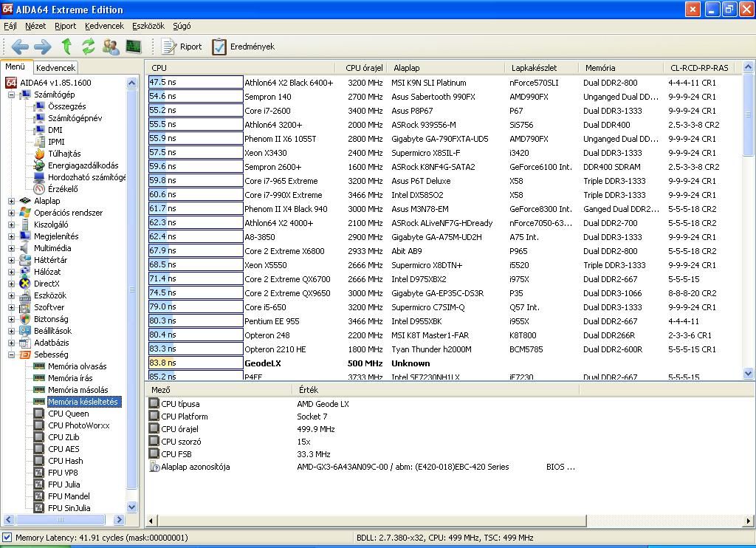The width and height of the screenshot is (756, 548).
Task: Select Memória olvasás tree item
Action: pos(77,366)
